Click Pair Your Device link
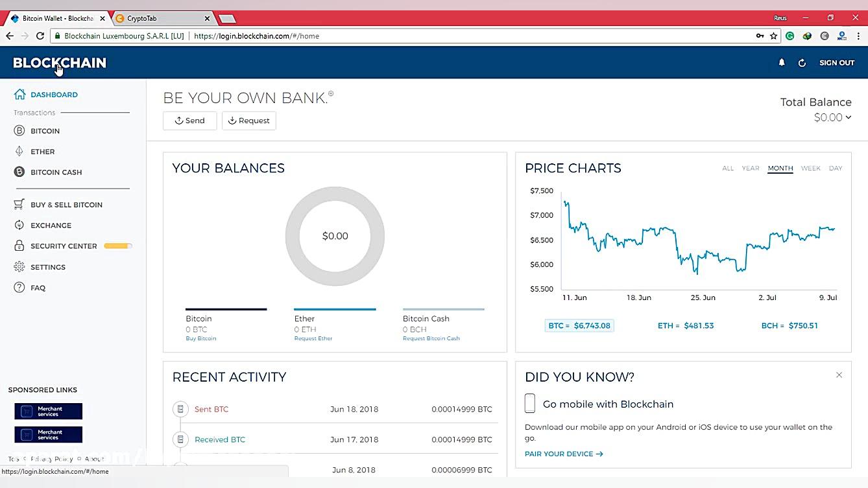Screen dimensions: 868x488 (x=564, y=454)
